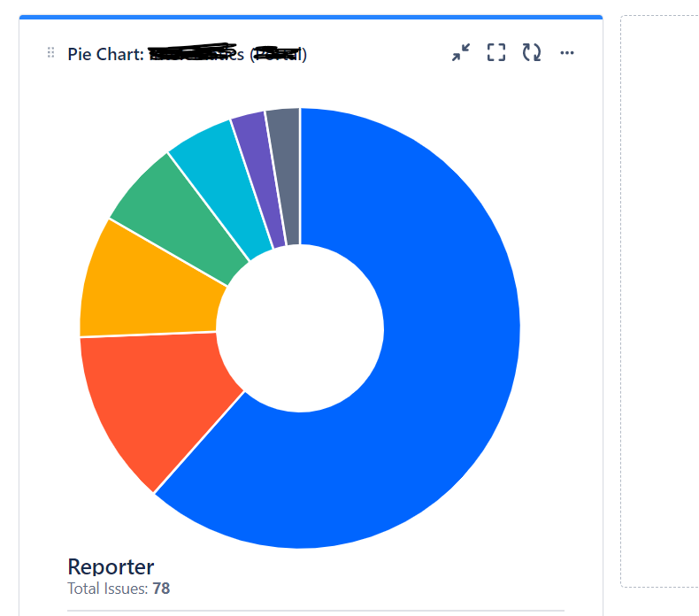
Task: Click the Total Issues: 78 text
Action: point(119,589)
